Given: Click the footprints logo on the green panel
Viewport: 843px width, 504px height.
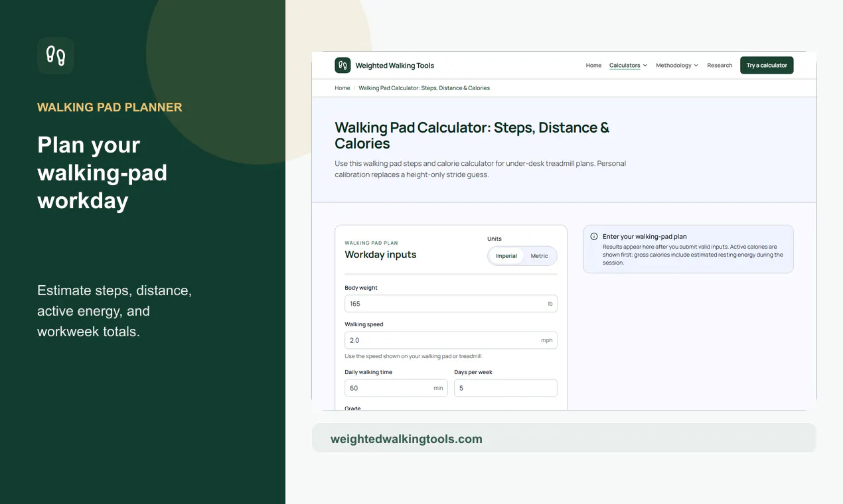Looking at the screenshot, I should pyautogui.click(x=56, y=56).
